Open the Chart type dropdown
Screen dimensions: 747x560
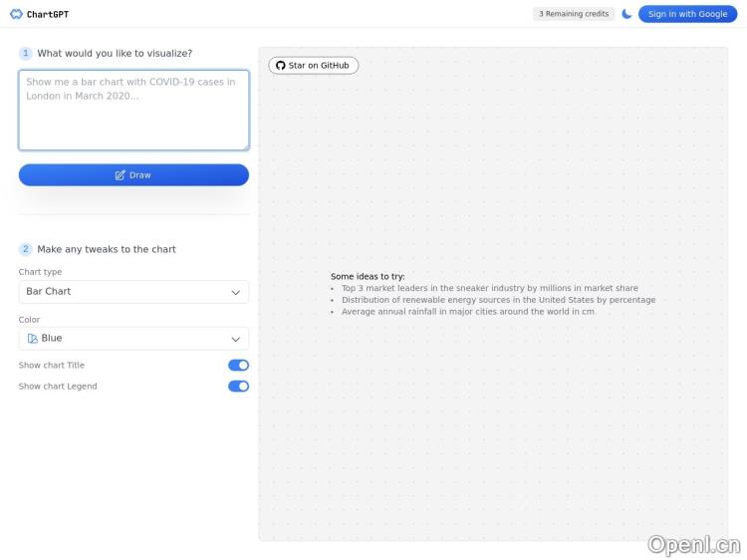pos(133,292)
